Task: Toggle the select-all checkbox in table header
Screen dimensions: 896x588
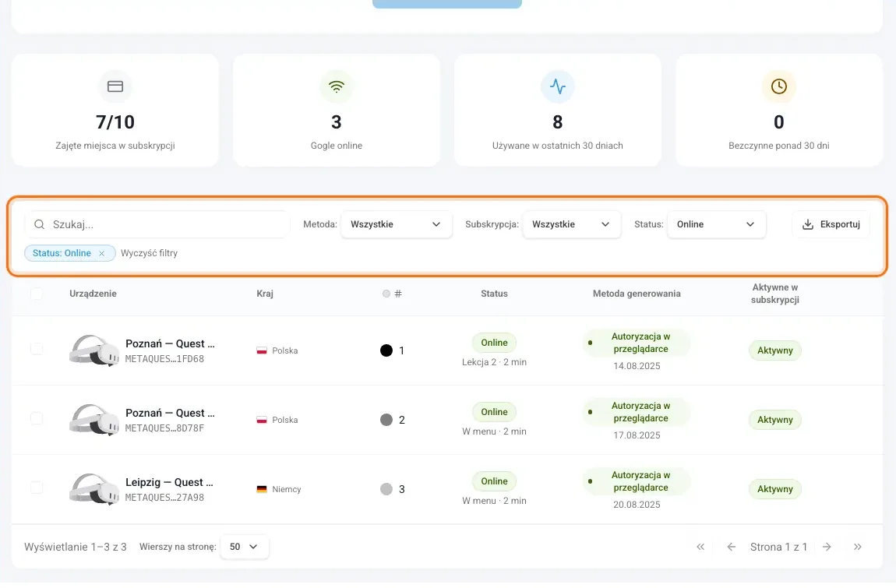Action: (37, 294)
